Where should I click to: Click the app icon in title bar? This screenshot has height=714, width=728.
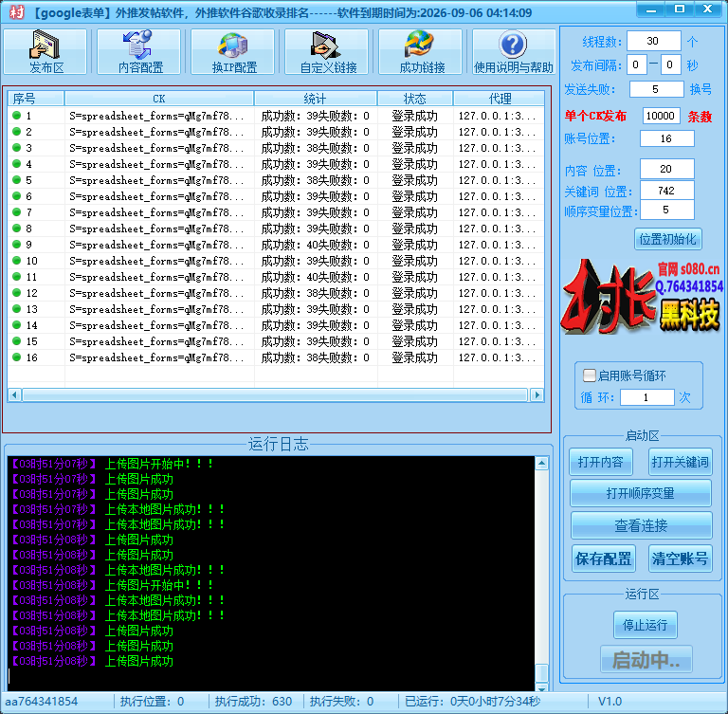pos(16,12)
